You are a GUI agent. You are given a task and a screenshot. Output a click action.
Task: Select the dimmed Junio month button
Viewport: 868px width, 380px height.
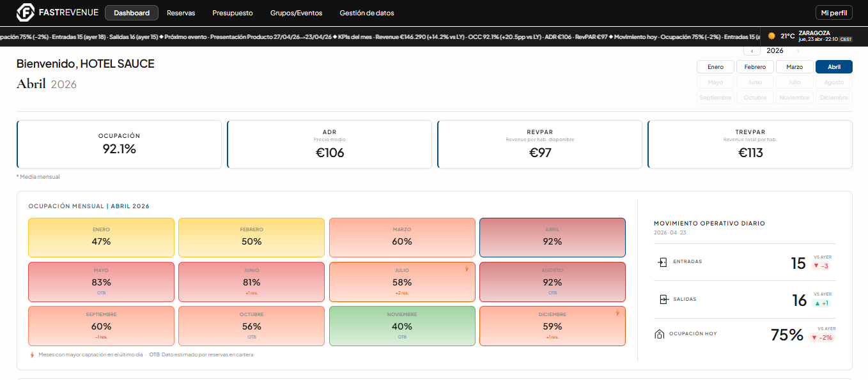755,82
